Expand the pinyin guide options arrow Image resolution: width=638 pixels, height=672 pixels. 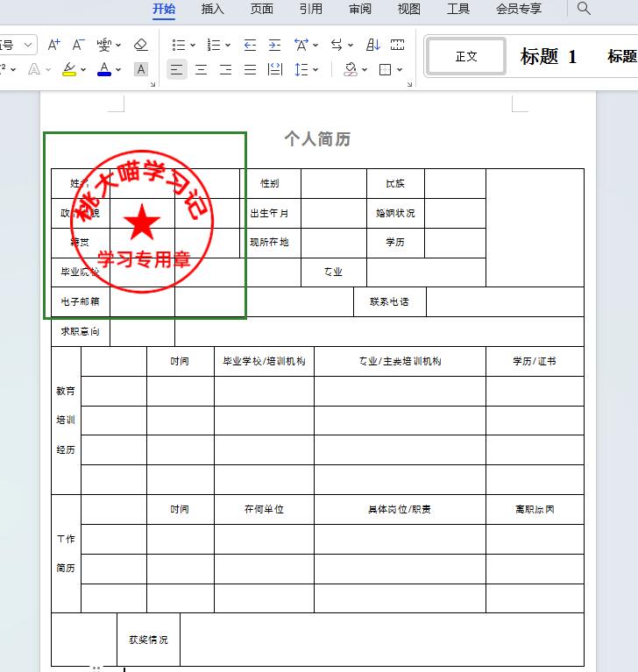pos(119,45)
